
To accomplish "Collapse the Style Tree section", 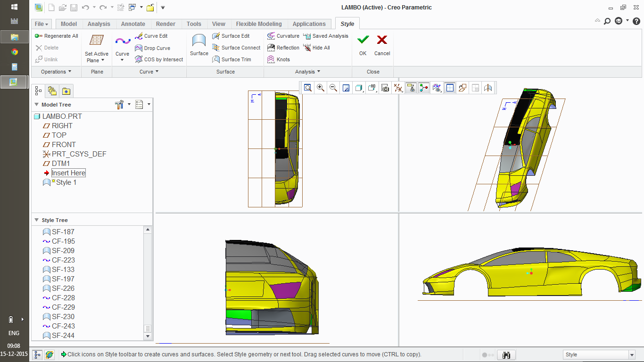I will point(37,220).
